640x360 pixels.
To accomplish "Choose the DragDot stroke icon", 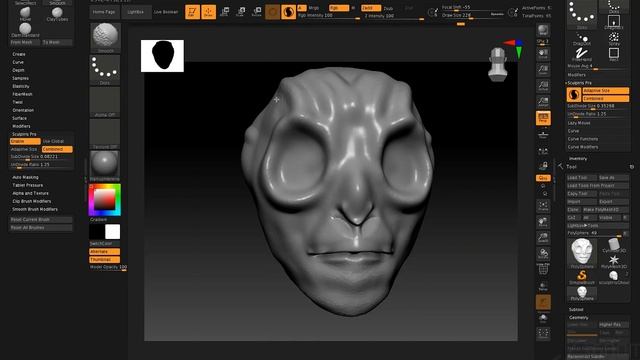I will [x=582, y=39].
